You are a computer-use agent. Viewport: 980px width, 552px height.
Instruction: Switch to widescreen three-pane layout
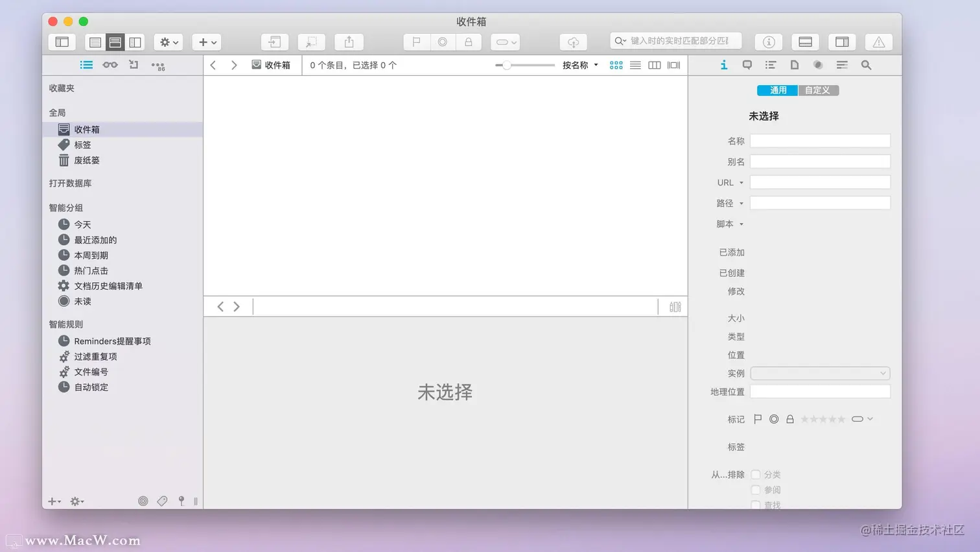(x=135, y=42)
